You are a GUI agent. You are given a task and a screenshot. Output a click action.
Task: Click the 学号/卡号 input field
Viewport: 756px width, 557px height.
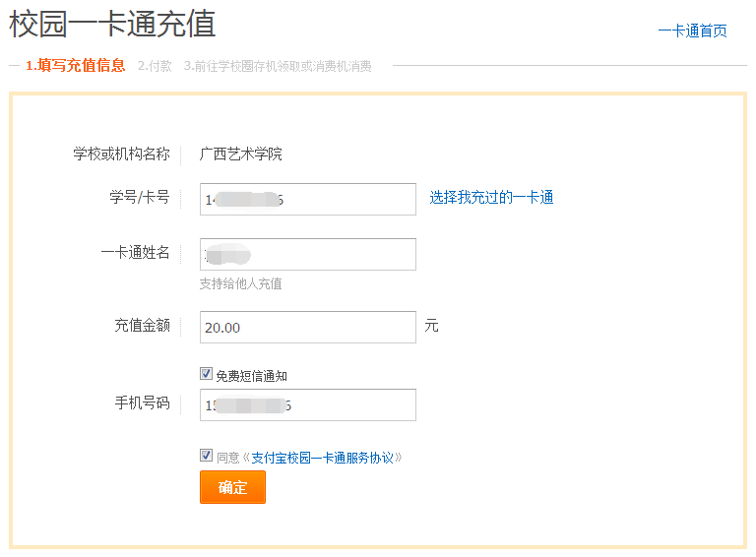307,199
